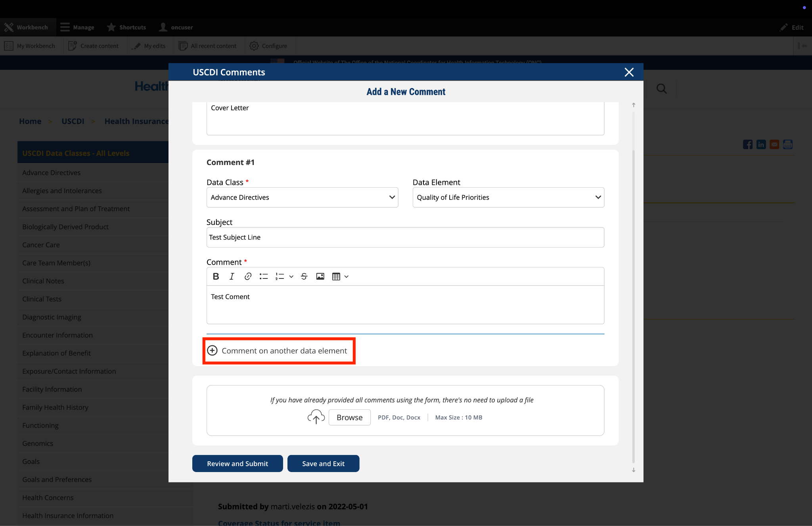Open the Data Class dropdown

tap(302, 198)
